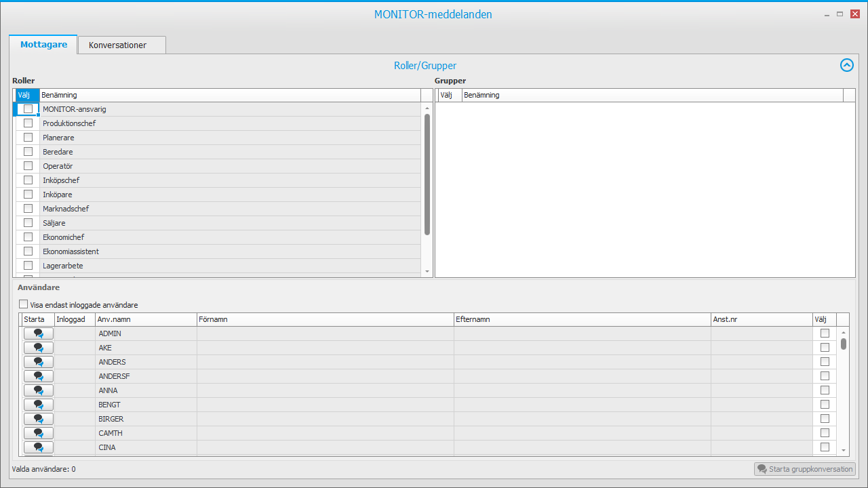
Task: Collapse the Roller/Grupper section
Action: 846,65
